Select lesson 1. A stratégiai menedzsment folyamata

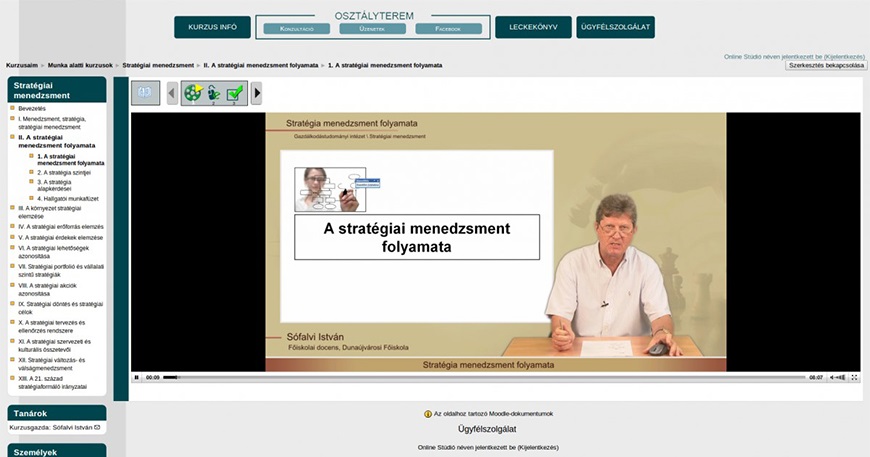coord(70,160)
